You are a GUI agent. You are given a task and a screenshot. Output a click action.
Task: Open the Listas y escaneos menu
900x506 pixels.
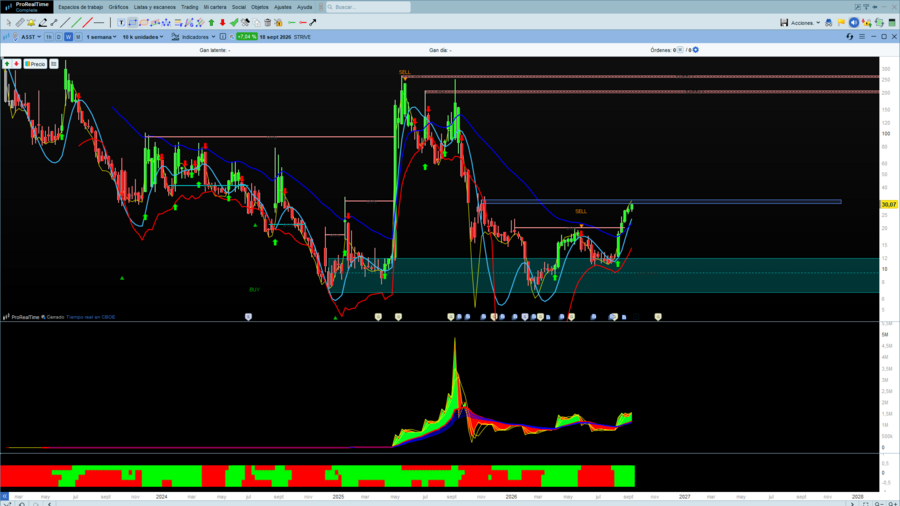(154, 7)
